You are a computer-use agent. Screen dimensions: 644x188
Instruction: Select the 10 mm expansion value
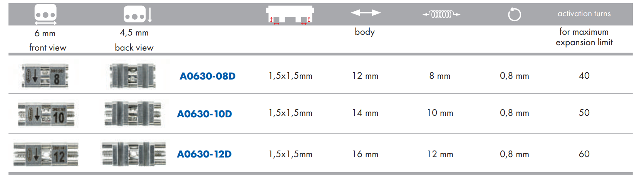coord(440,113)
